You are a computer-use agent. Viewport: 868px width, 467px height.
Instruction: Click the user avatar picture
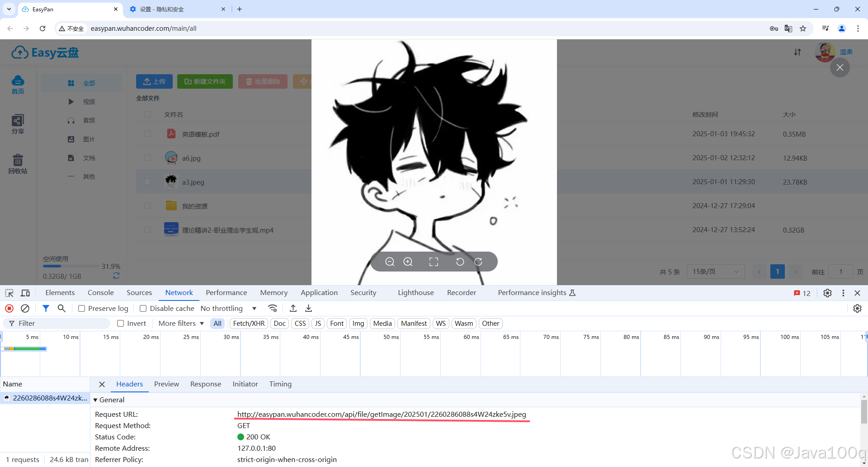[x=825, y=52]
